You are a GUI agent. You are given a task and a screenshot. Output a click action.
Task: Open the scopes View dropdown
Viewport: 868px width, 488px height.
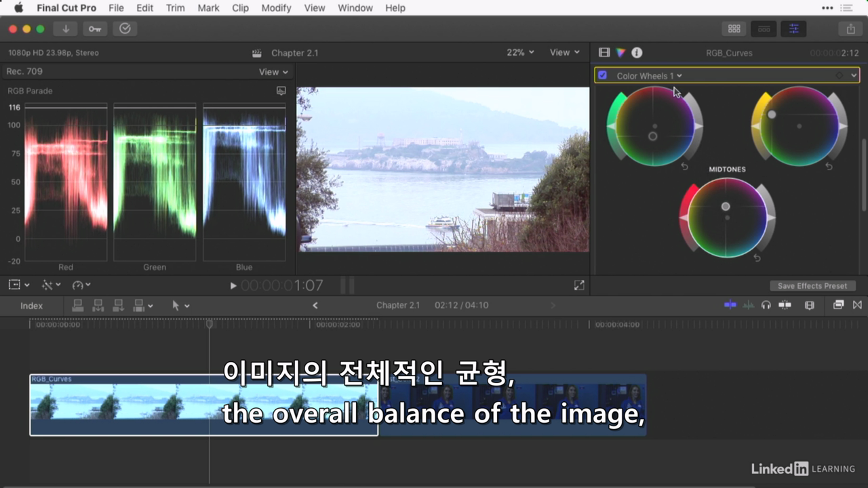click(x=273, y=72)
